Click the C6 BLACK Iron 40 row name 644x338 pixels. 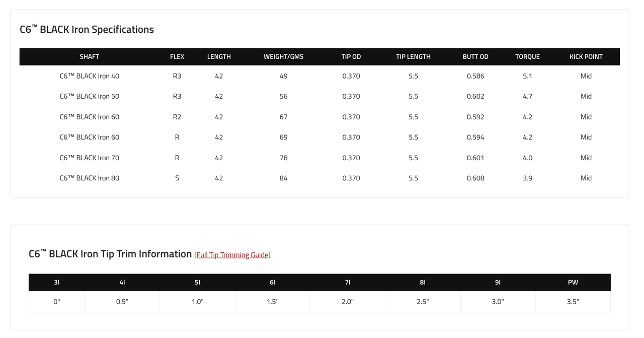pyautogui.click(x=90, y=76)
